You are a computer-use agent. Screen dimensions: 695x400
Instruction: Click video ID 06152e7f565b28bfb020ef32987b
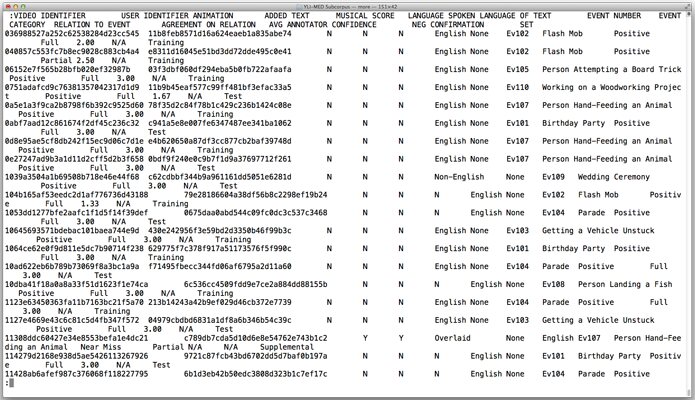(x=67, y=69)
